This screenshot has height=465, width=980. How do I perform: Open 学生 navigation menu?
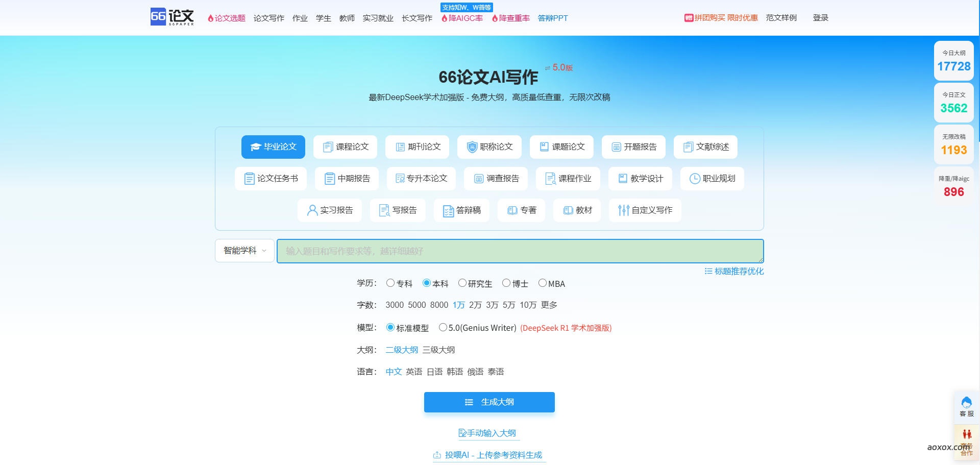point(324,18)
